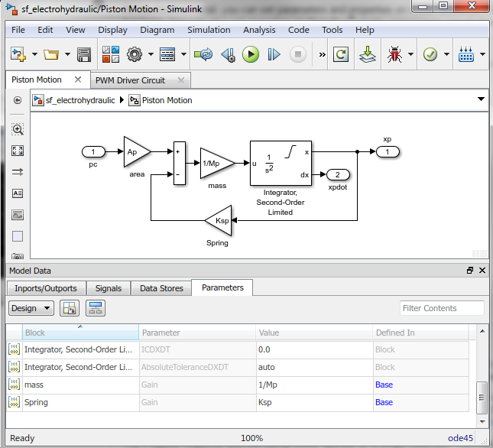
Task: Click the Filter Contents search field
Action: [442, 308]
